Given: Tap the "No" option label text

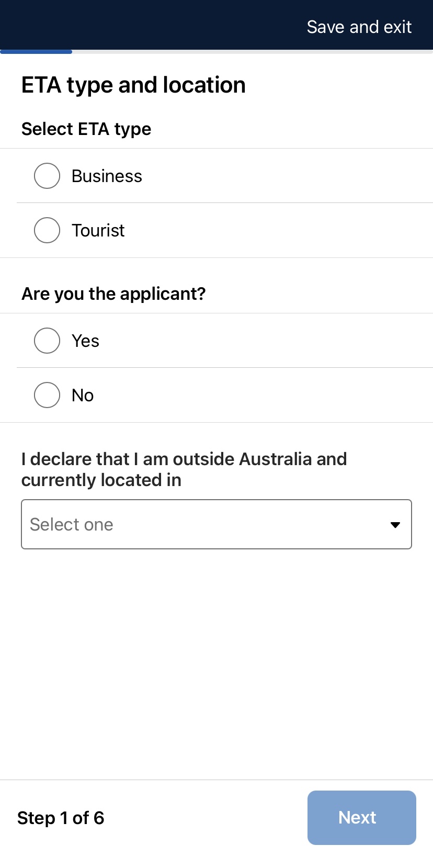Looking at the screenshot, I should (x=83, y=396).
